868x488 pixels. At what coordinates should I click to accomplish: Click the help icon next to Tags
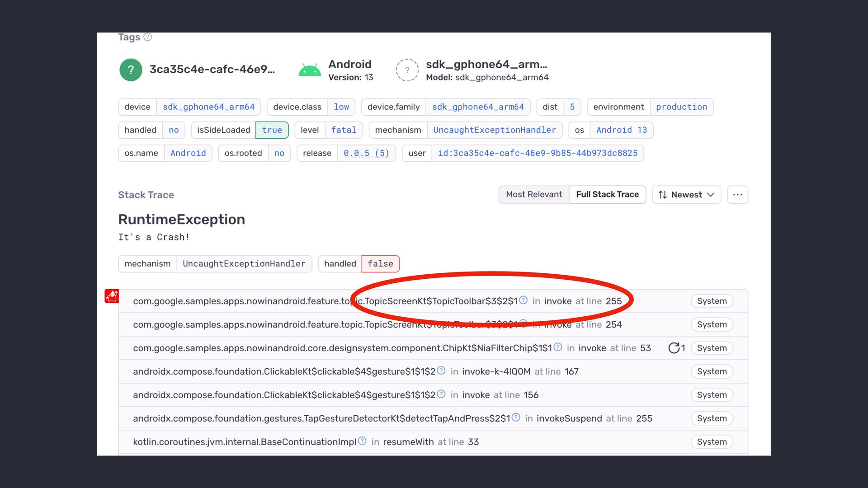click(147, 37)
